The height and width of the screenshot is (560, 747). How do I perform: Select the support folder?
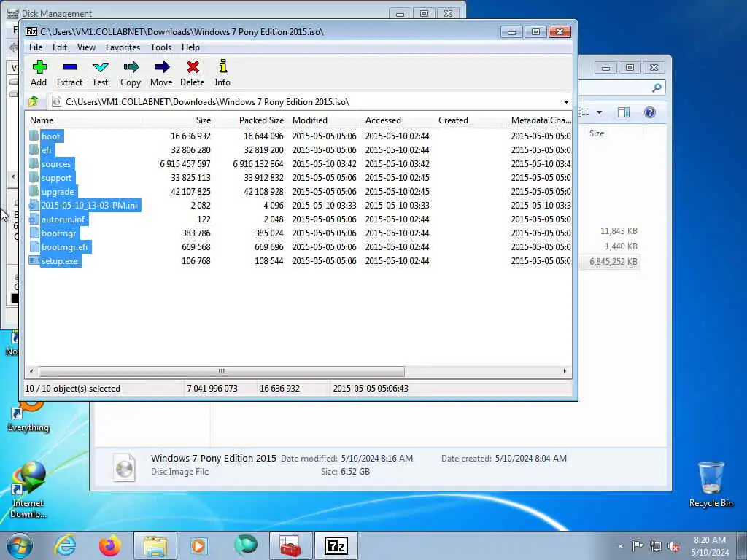coord(56,178)
